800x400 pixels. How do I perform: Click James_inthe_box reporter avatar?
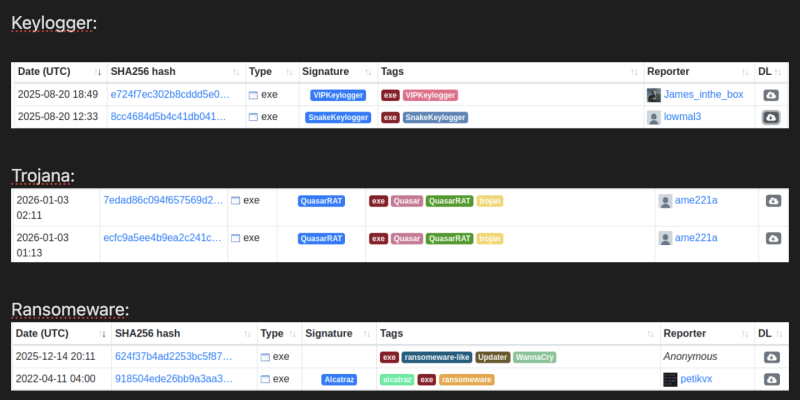coord(654,95)
